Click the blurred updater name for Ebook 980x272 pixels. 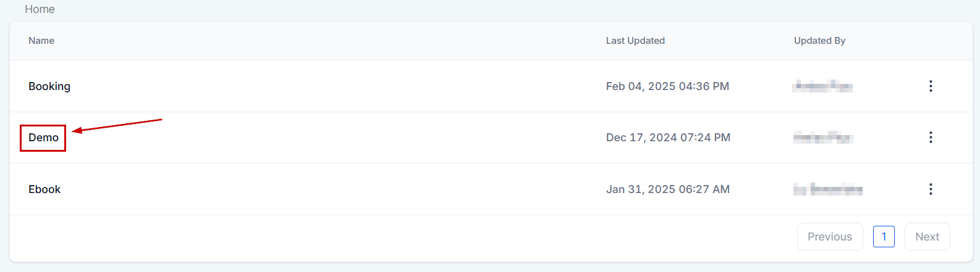(x=827, y=189)
